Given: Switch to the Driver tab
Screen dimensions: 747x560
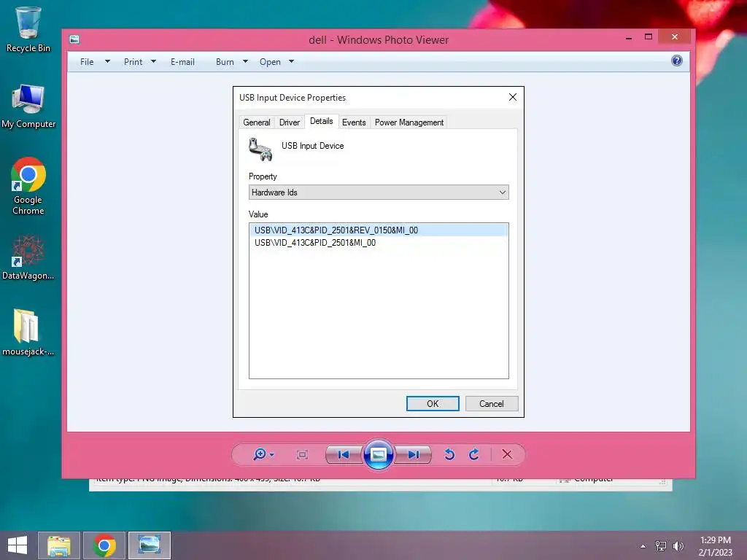Looking at the screenshot, I should point(290,122).
